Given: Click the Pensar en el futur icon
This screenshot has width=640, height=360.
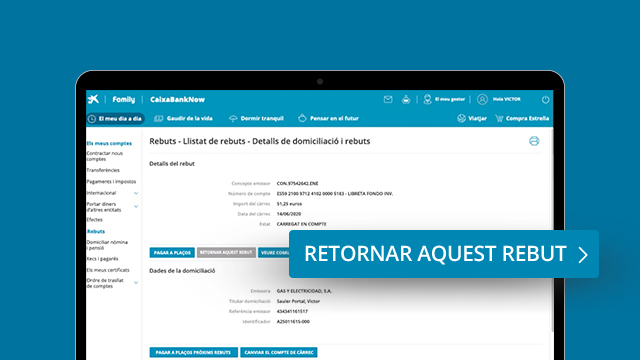Looking at the screenshot, I should pyautogui.click(x=302, y=118).
